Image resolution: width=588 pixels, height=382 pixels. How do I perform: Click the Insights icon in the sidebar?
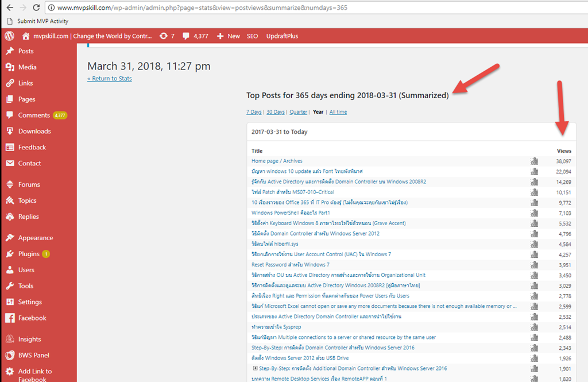tap(10, 339)
